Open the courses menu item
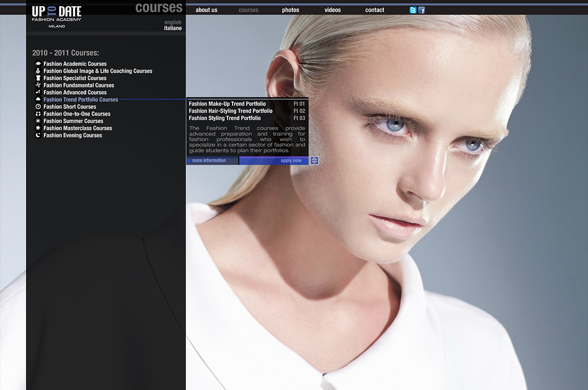This screenshot has width=588, height=390. pos(249,10)
